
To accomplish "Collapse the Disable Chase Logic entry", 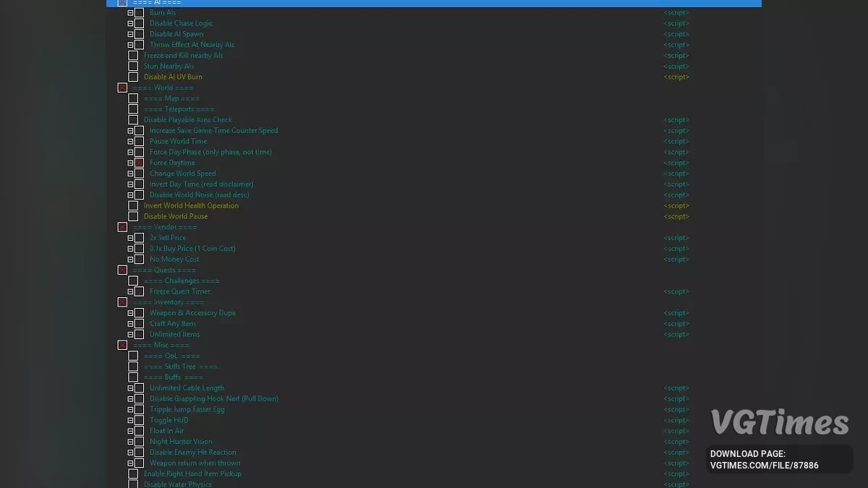I will 131,23.
